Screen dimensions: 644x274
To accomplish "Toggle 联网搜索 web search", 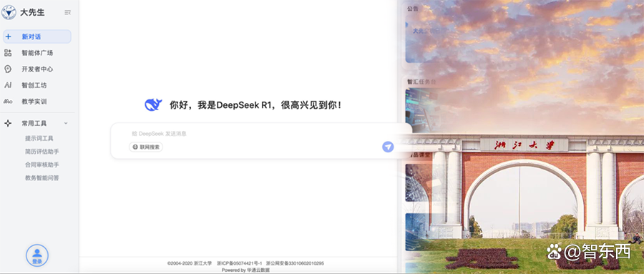I will point(146,147).
